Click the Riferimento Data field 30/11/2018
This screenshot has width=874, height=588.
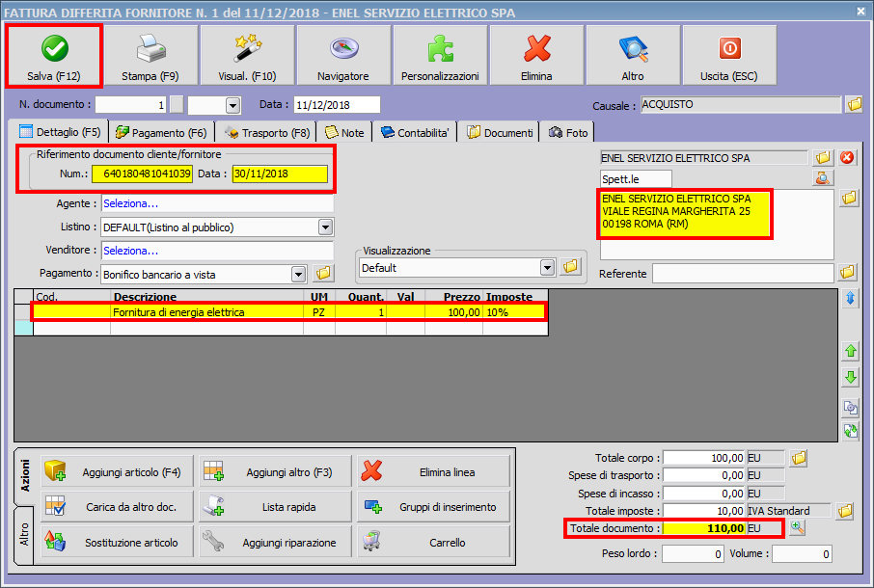click(280, 174)
